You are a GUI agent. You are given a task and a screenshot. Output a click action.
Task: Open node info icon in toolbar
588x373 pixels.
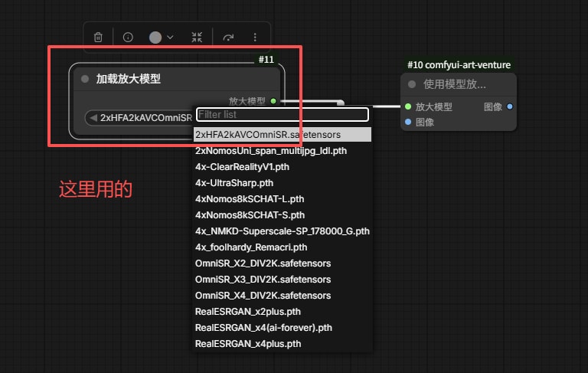[x=128, y=37]
